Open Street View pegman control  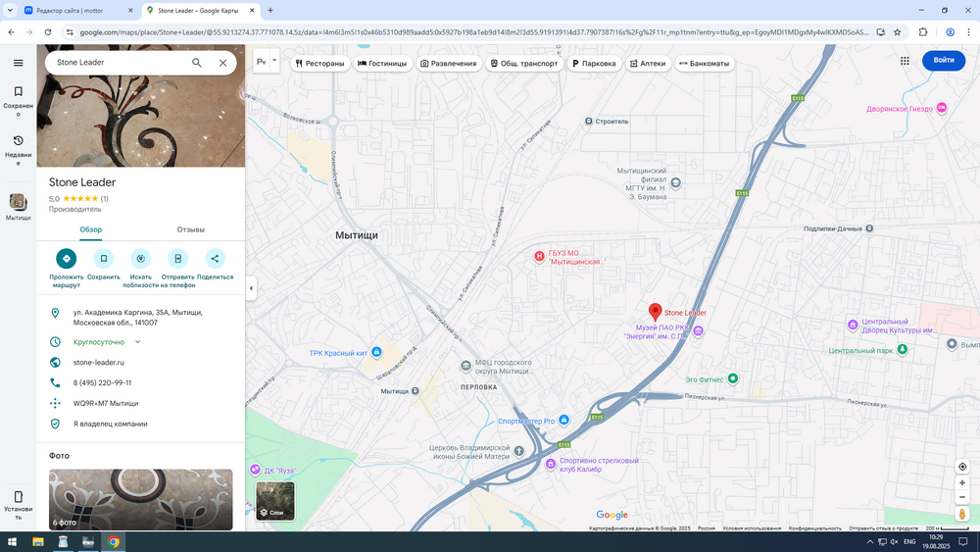(962, 515)
